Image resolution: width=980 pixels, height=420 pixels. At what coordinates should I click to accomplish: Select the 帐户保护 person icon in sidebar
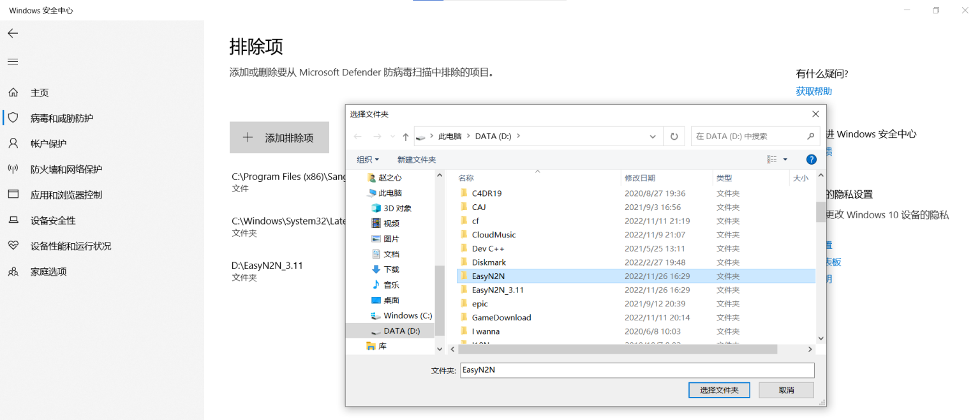pyautogui.click(x=13, y=143)
